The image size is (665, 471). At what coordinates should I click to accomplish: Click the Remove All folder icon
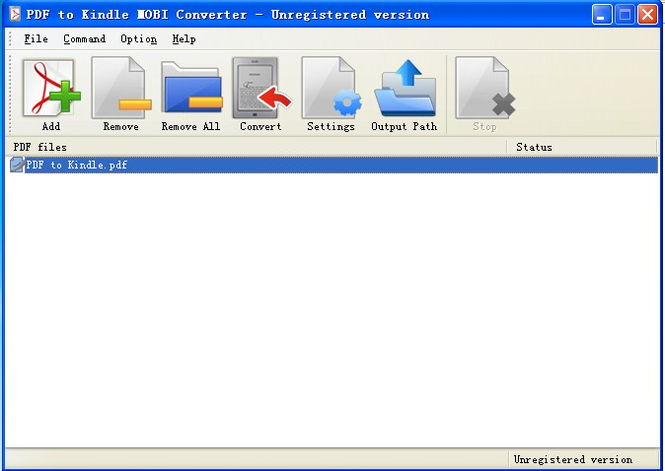tap(191, 88)
